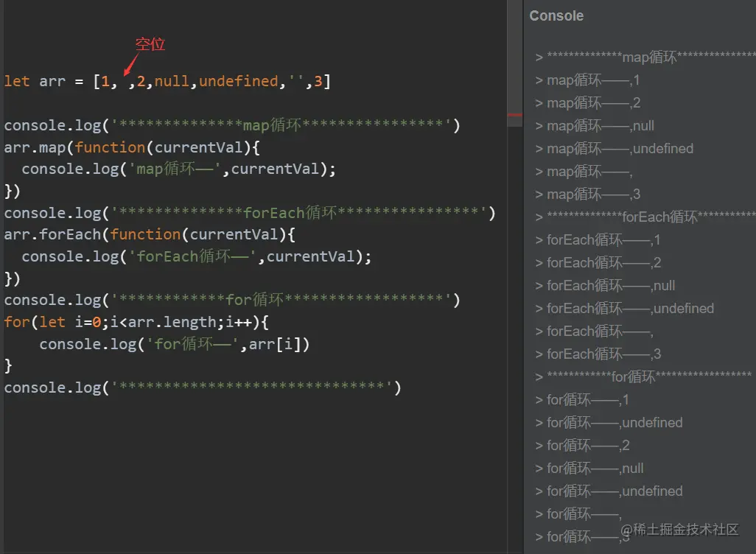756x554 pixels.
Task: Select console output 'forEach循环——,null'
Action: point(605,285)
